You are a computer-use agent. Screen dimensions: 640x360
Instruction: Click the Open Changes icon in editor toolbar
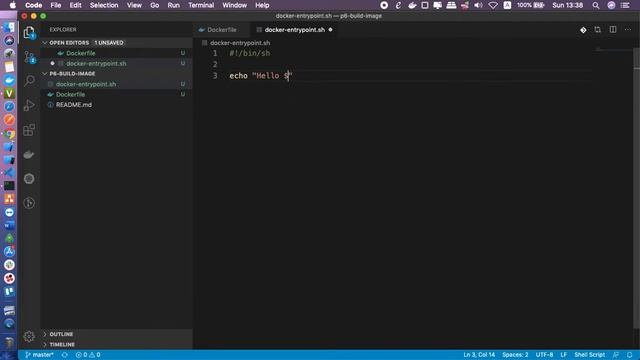pos(598,29)
